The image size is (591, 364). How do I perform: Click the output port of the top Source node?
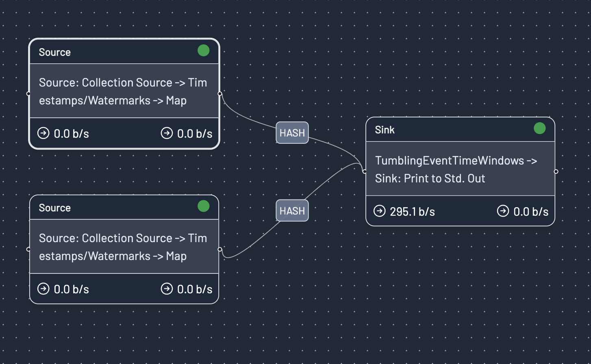click(219, 93)
